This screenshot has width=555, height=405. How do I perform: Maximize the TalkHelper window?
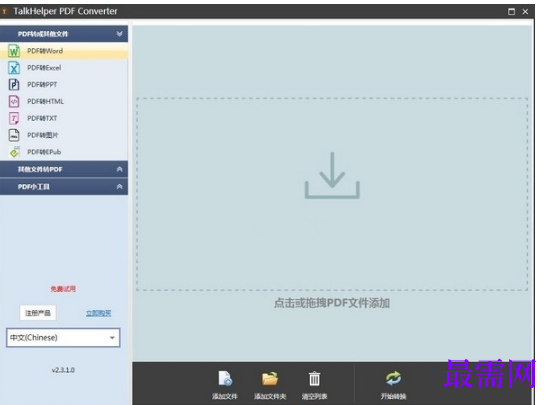pyautogui.click(x=511, y=11)
